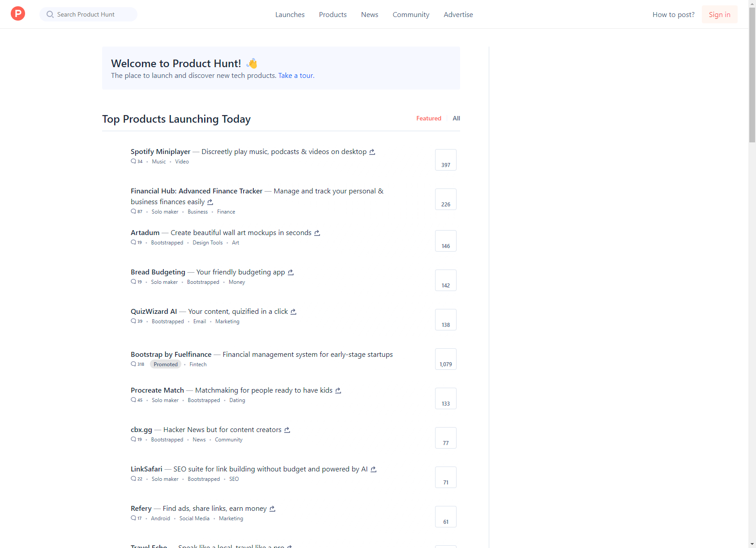Upvote Spotify Miniplayer (397)
Screen dimensions: 756x548
click(446, 160)
